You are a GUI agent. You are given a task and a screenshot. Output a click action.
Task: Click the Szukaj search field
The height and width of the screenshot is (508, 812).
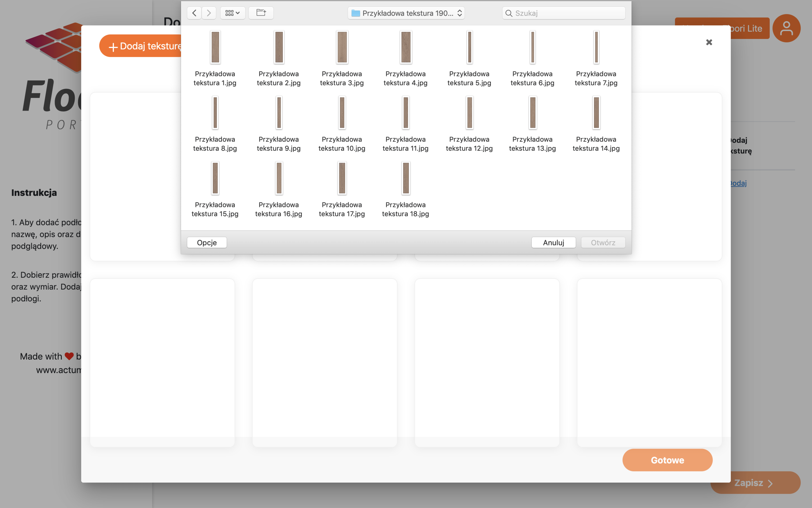564,13
